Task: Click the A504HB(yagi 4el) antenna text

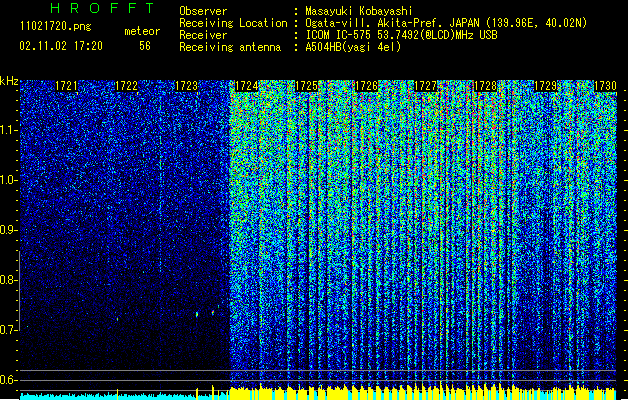Action: 353,47
